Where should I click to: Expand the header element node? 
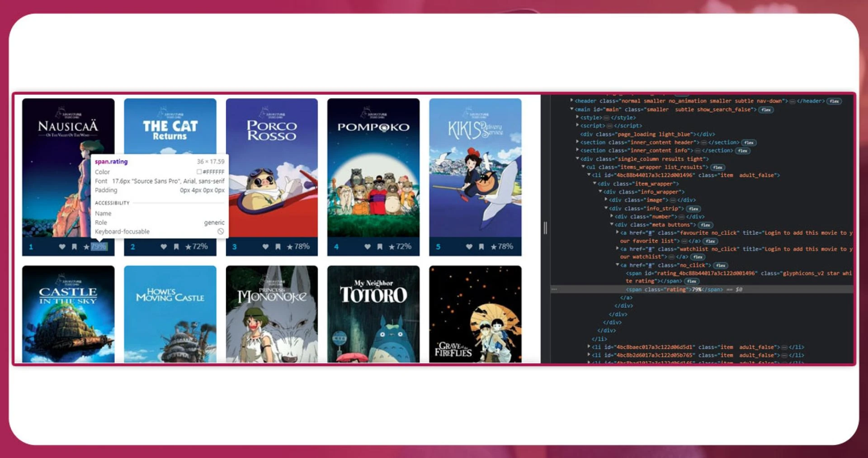tap(572, 100)
